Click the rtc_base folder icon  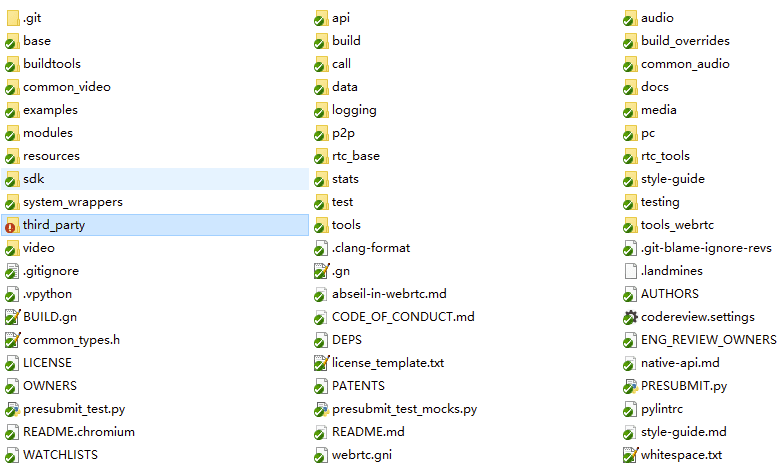[321, 156]
